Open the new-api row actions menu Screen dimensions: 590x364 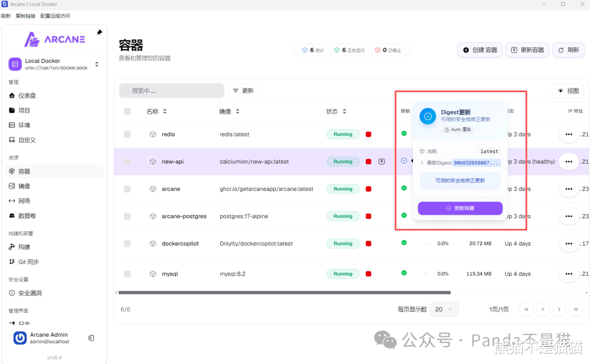coord(569,162)
